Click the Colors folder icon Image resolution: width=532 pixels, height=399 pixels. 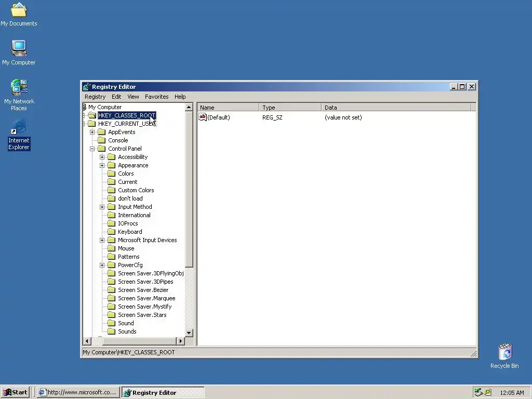click(x=112, y=174)
